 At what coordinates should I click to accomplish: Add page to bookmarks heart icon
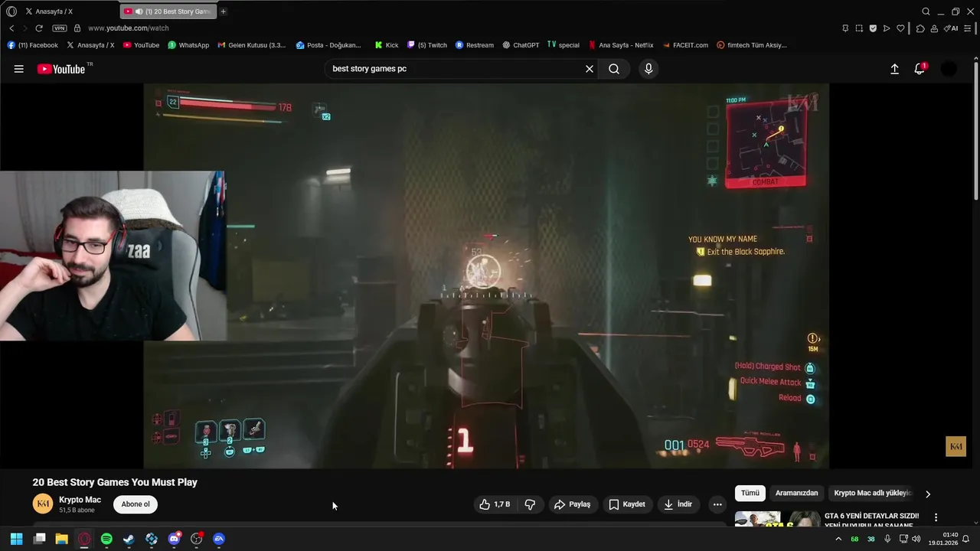(x=900, y=28)
